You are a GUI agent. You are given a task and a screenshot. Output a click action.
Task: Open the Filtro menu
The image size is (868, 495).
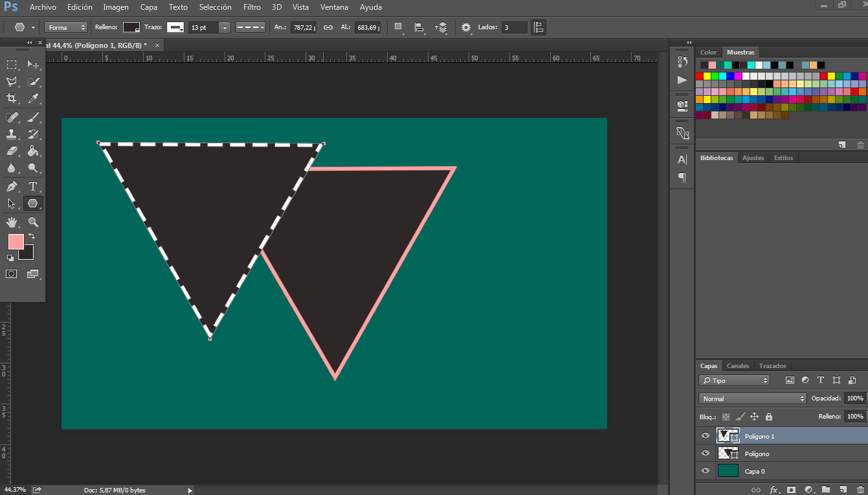pos(252,7)
